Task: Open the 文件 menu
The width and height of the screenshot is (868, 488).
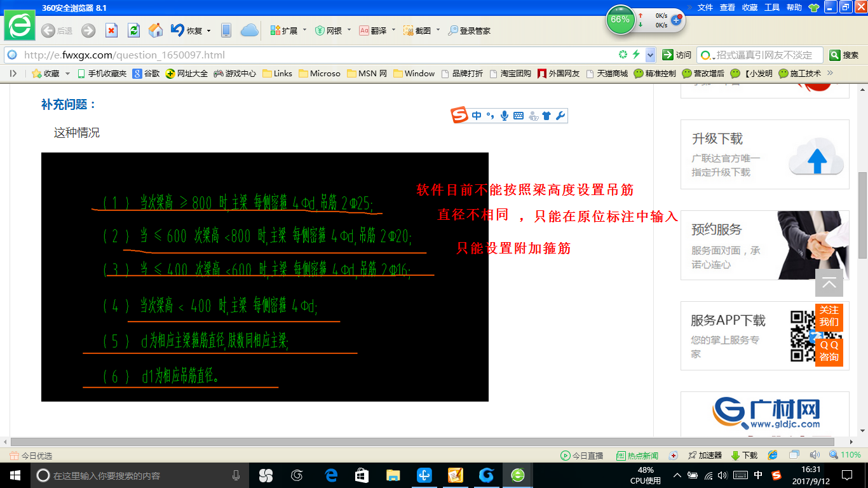Action: pos(705,8)
